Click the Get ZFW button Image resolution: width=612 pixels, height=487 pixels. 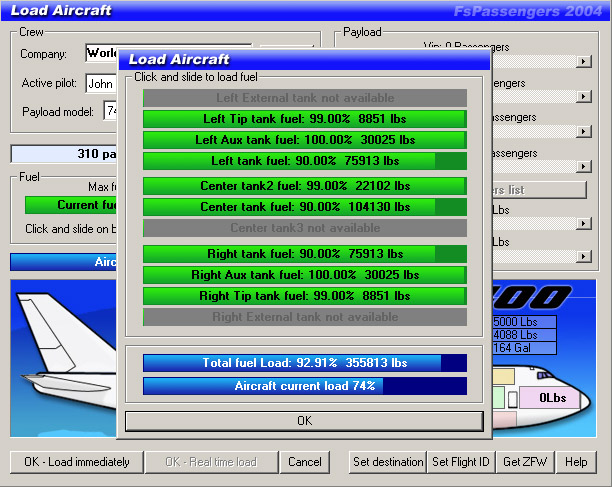(x=525, y=462)
